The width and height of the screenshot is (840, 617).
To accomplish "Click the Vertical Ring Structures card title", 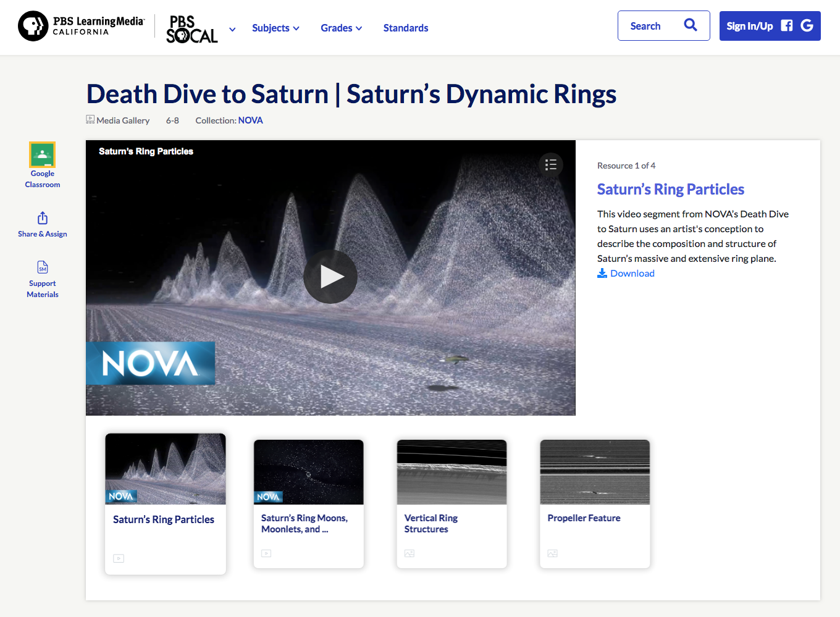I will [x=431, y=524].
